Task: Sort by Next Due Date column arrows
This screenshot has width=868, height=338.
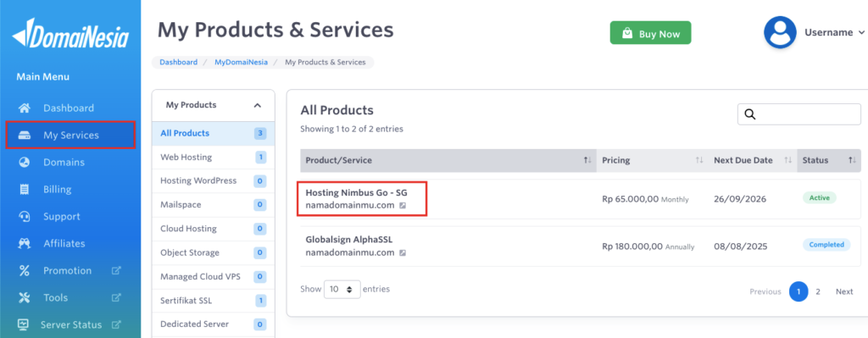Action: point(787,160)
